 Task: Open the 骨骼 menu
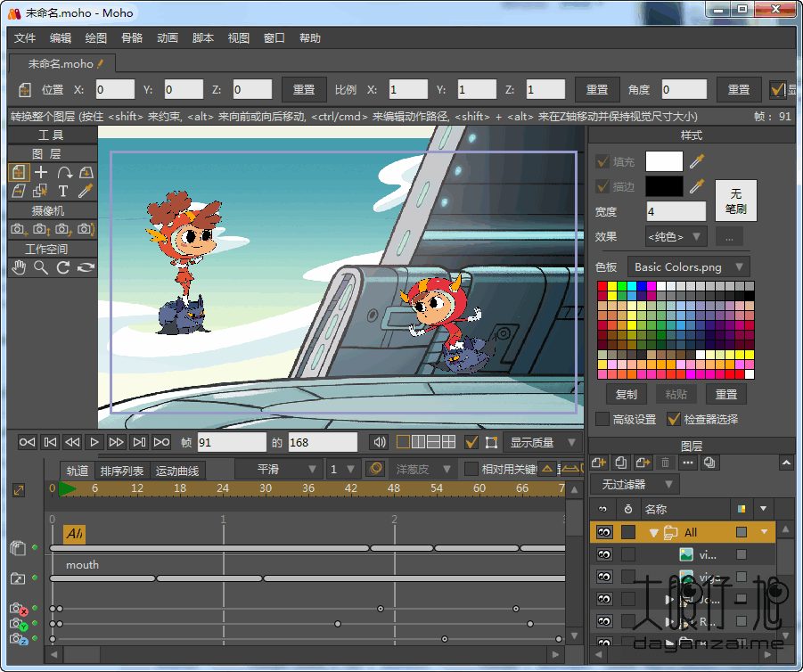click(x=132, y=38)
